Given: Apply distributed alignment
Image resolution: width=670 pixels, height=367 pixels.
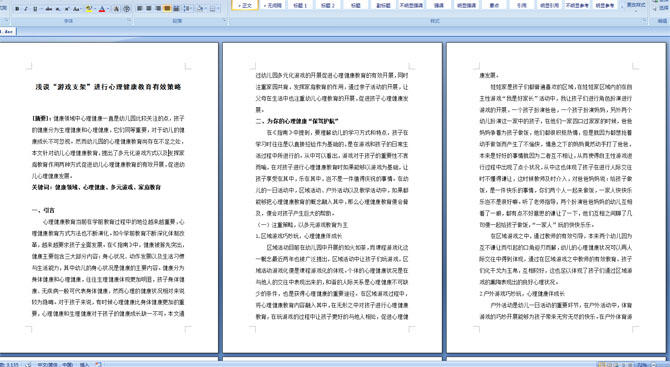Looking at the screenshot, I should tap(176, 8).
